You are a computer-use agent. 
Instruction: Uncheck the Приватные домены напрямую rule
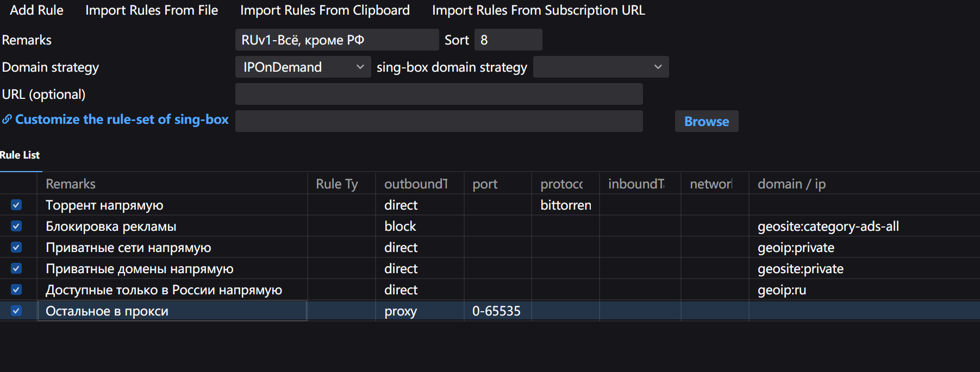pyautogui.click(x=16, y=269)
